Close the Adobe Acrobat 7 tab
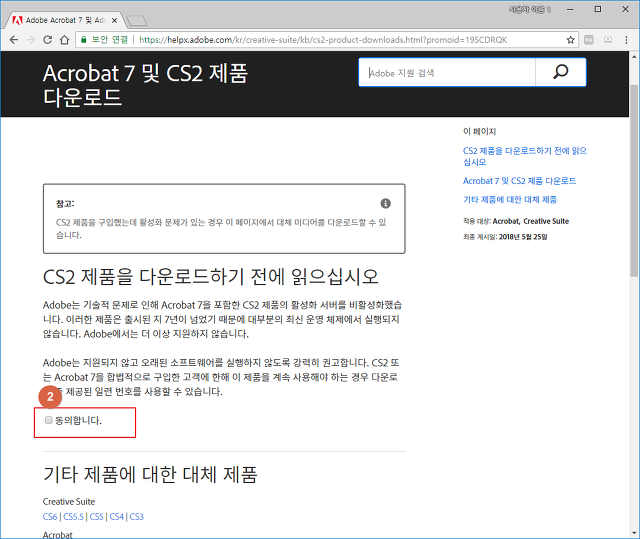The width and height of the screenshot is (640, 539). pos(114,20)
